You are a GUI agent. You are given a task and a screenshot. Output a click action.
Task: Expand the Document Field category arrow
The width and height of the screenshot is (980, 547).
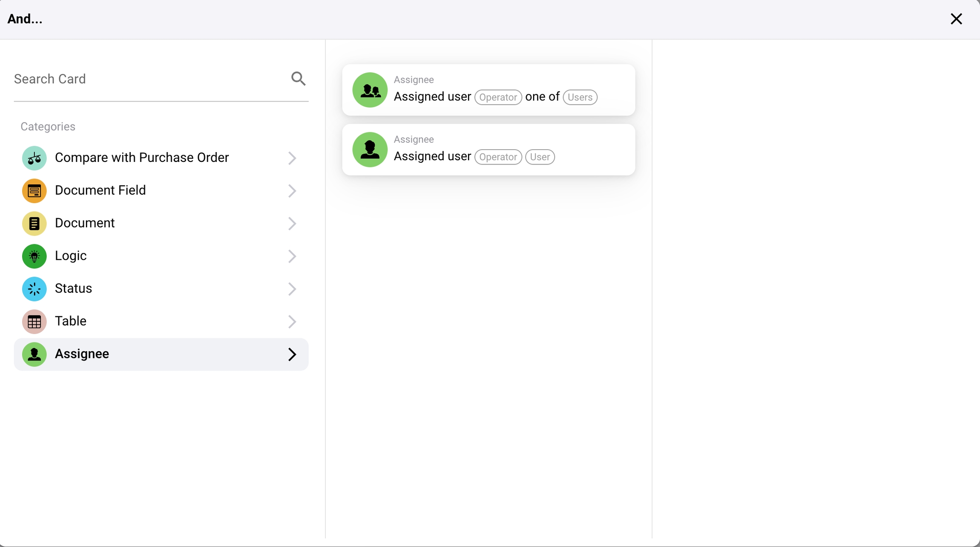pos(292,191)
